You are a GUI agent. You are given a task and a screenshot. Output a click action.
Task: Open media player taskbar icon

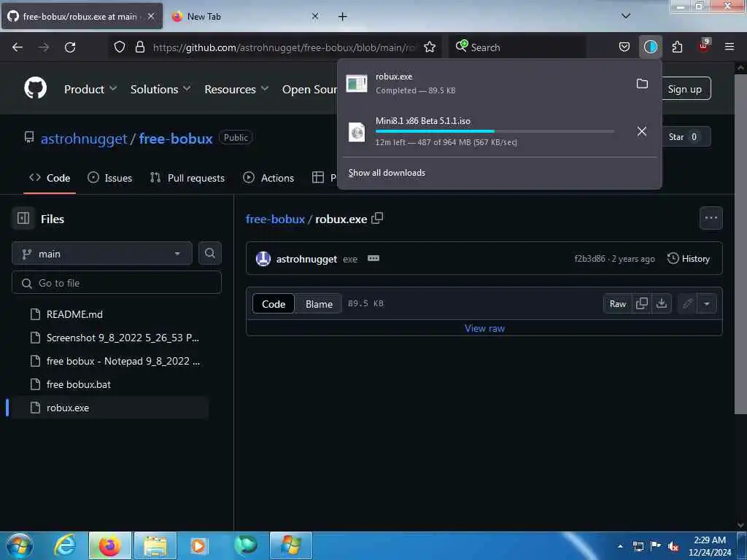[x=200, y=545]
